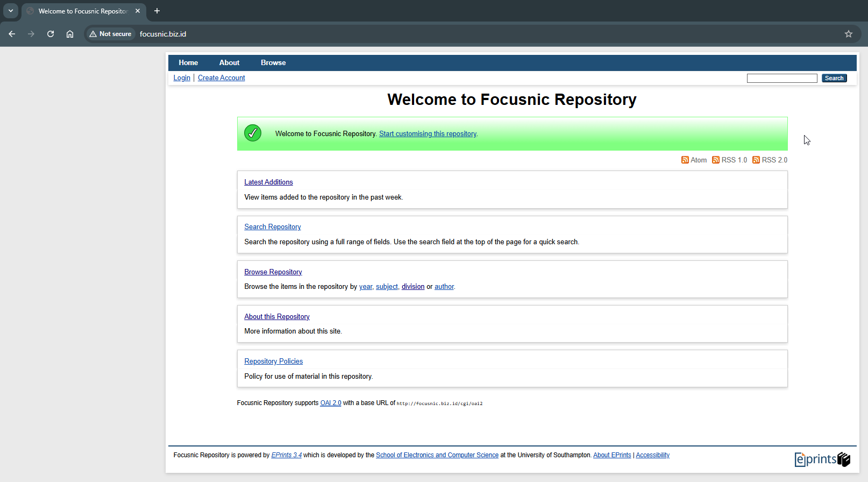View the Not secure site info

111,34
